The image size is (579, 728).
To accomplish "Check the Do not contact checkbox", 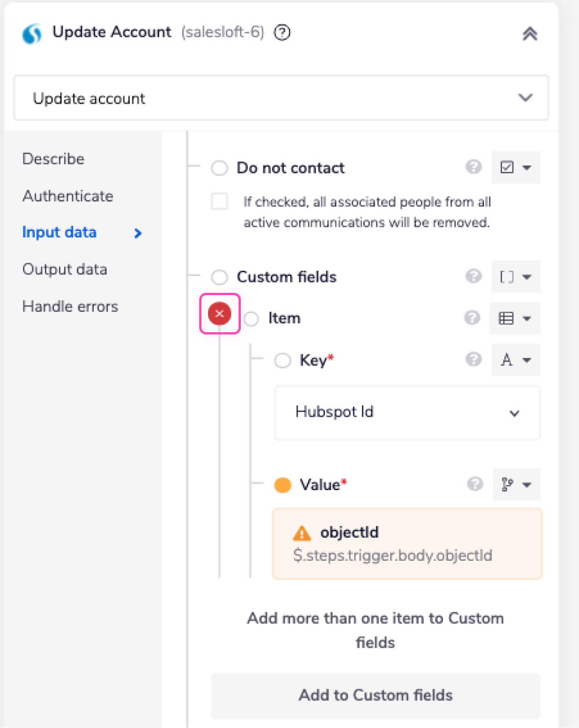I will pyautogui.click(x=220, y=201).
